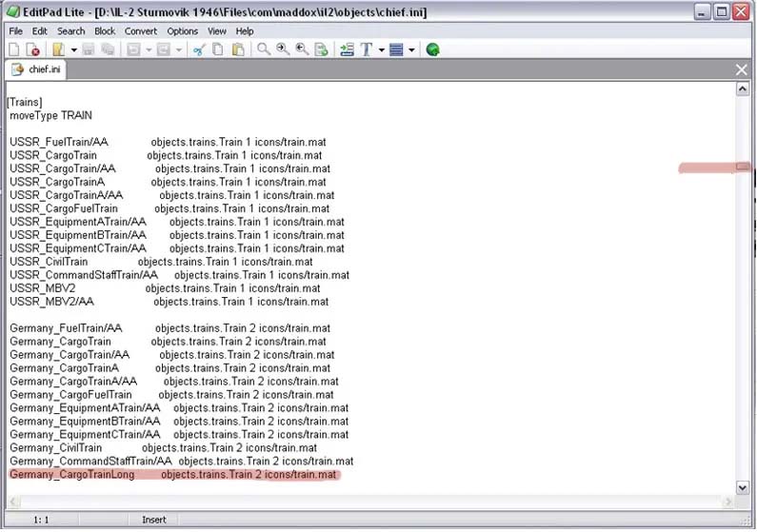757x532 pixels.
Task: Click the text layout lines icon
Action: [x=396, y=49]
